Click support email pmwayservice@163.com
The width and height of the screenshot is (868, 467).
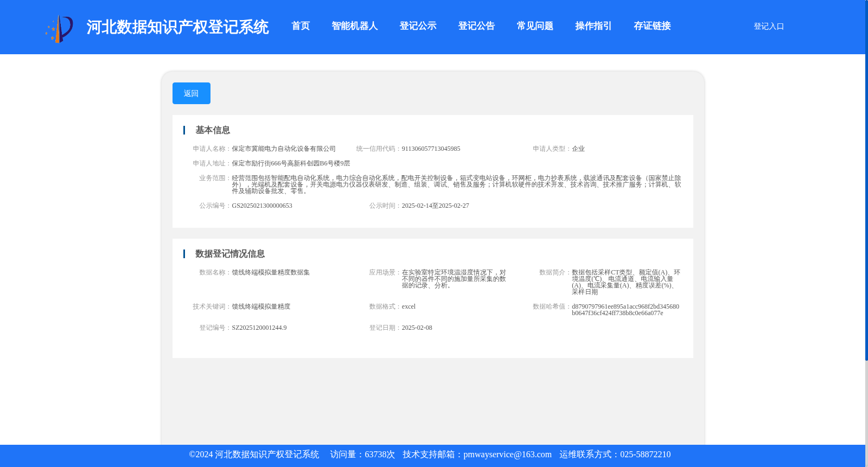[507, 455]
